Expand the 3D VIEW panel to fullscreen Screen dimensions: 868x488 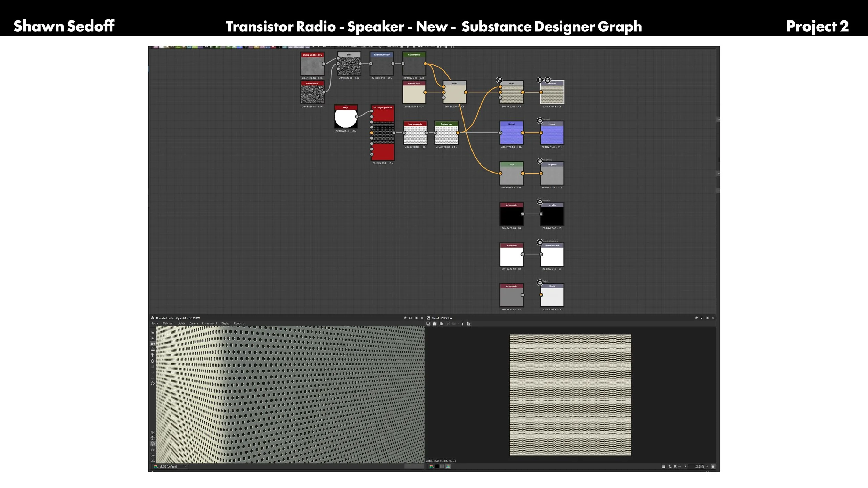point(416,318)
